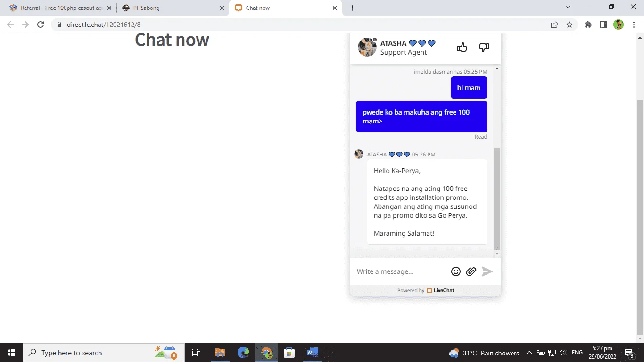Show hidden system tray icons
Screen dimensions: 644x362
[x=529, y=353]
